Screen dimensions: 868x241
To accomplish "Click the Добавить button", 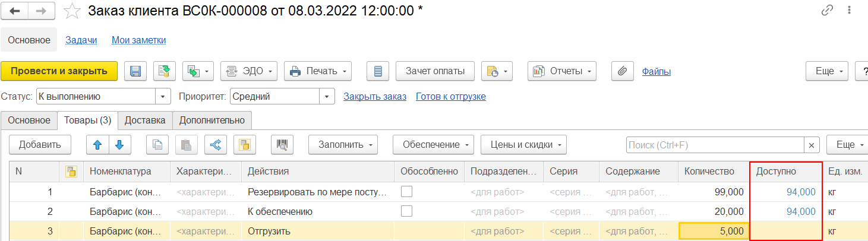I will [40, 144].
